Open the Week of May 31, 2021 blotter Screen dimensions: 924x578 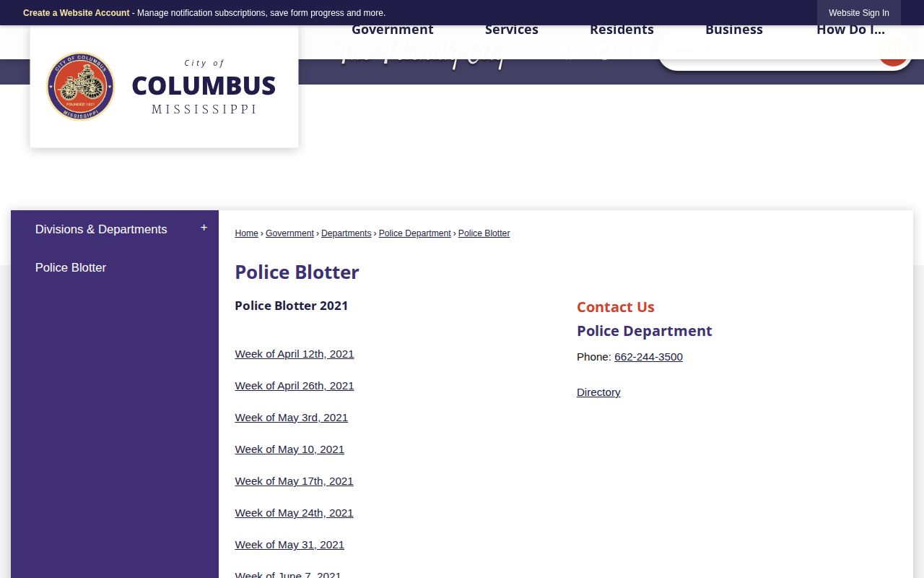tap(289, 545)
